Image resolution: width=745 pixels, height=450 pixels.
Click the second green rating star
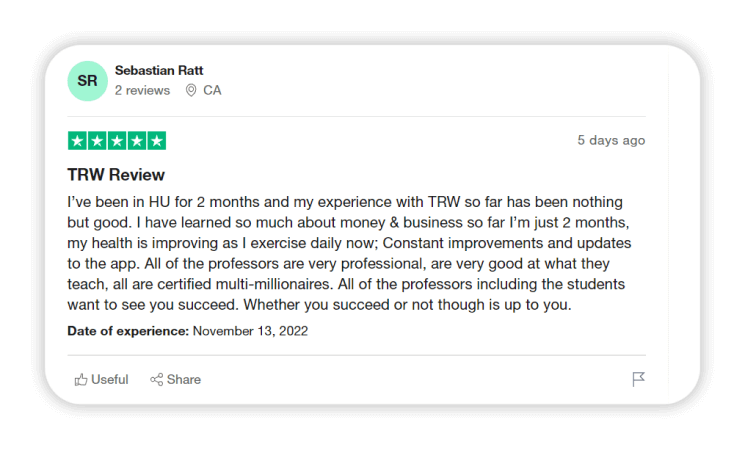pyautogui.click(x=97, y=141)
